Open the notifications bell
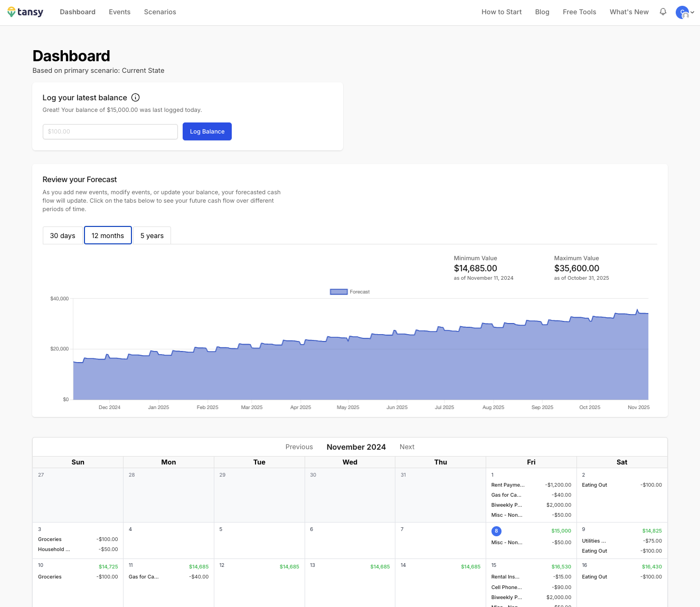Image resolution: width=700 pixels, height=607 pixels. [x=663, y=12]
